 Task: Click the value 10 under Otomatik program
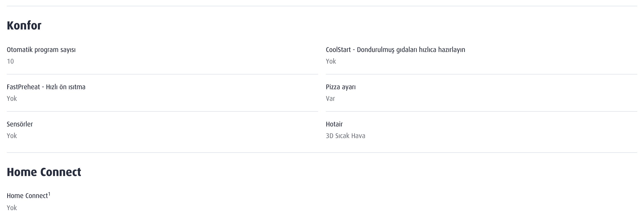tap(10, 61)
